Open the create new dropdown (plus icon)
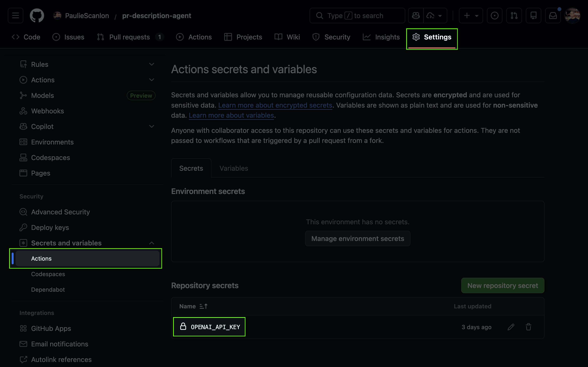Viewport: 588px width, 367px height. [471, 15]
